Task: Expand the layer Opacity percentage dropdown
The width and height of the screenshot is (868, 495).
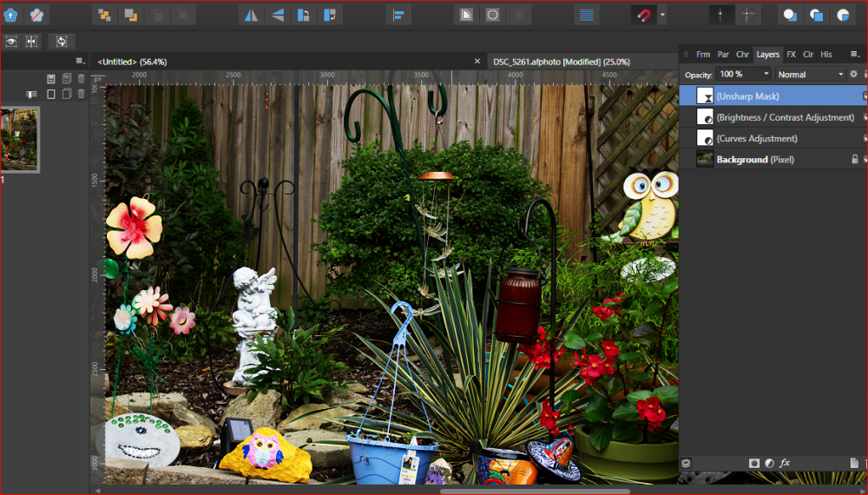Action: (x=765, y=75)
